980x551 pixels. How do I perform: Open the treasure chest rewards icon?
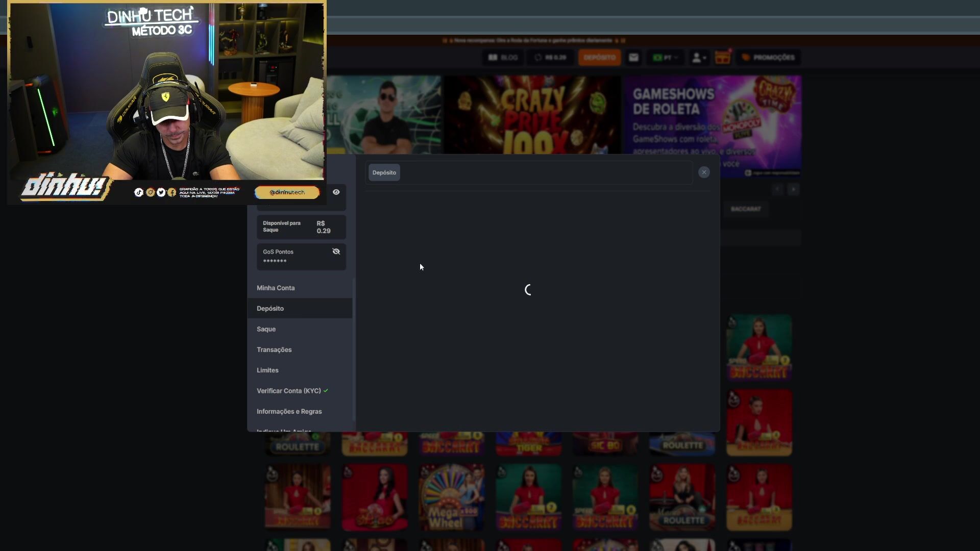(722, 58)
